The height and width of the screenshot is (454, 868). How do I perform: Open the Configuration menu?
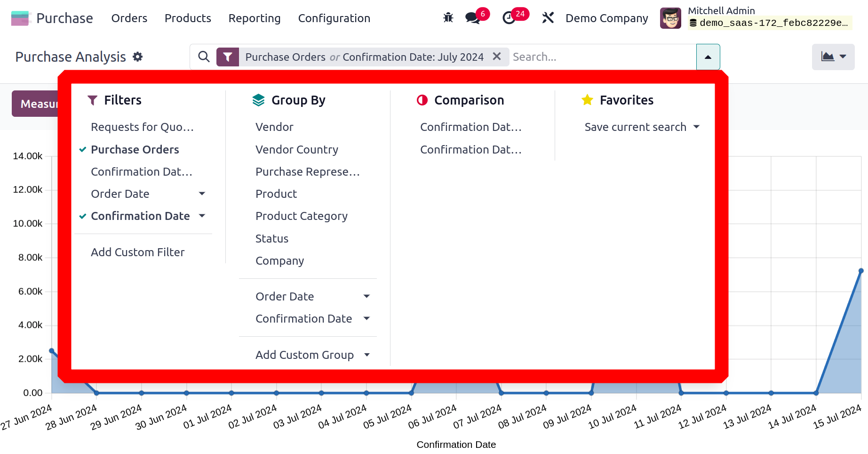(x=334, y=18)
